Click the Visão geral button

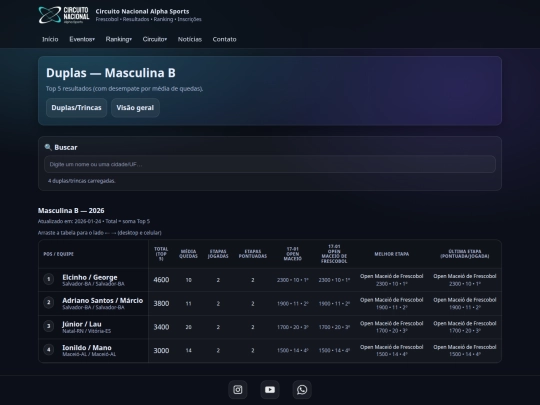click(135, 108)
